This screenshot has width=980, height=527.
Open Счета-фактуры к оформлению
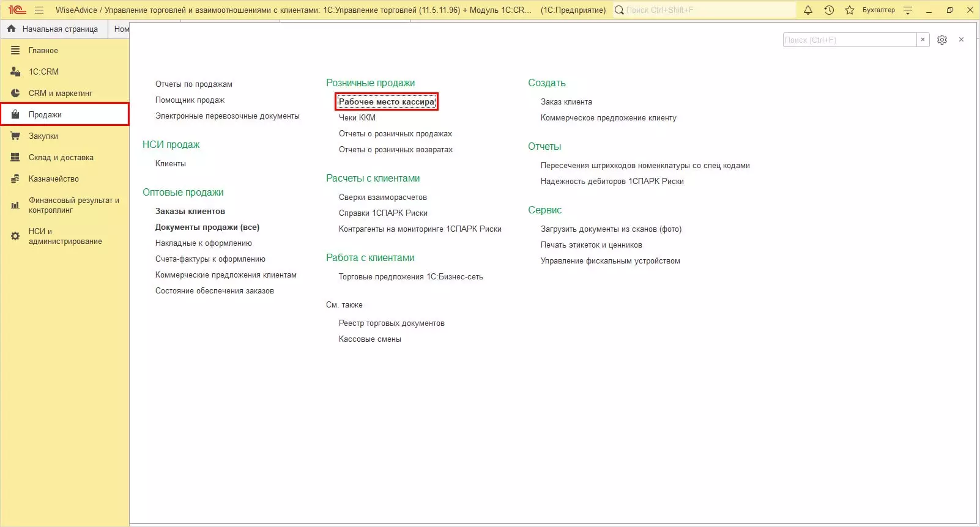click(210, 259)
